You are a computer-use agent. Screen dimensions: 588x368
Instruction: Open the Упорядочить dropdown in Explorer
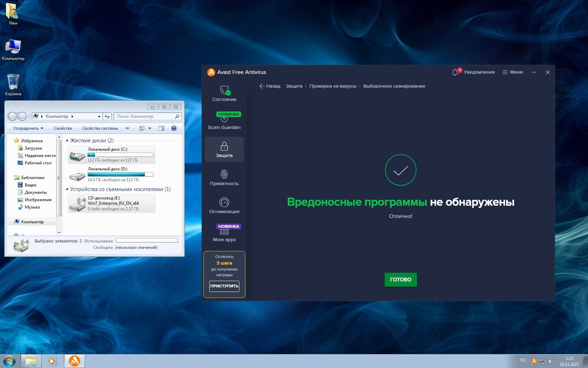(28, 128)
